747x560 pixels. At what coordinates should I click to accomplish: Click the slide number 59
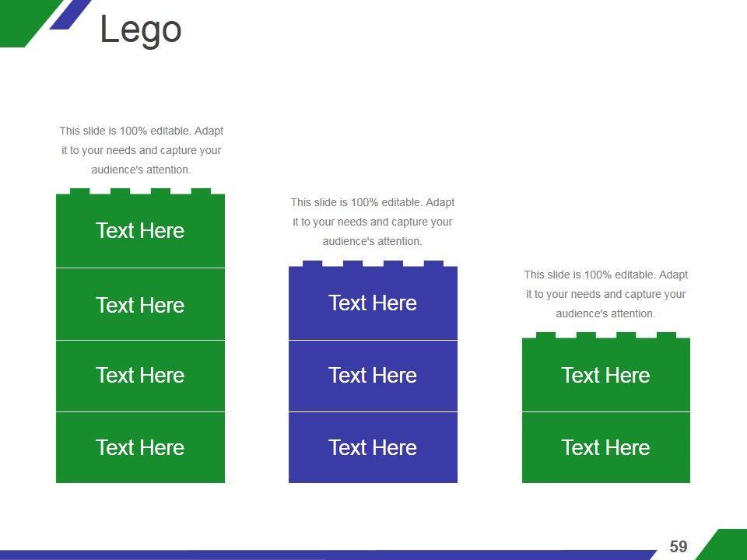click(679, 547)
